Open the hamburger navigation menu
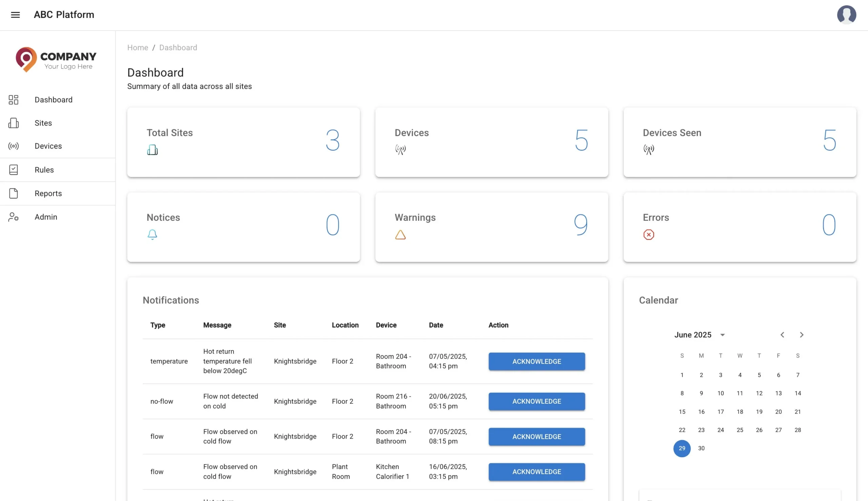The height and width of the screenshot is (501, 868). pos(15,15)
